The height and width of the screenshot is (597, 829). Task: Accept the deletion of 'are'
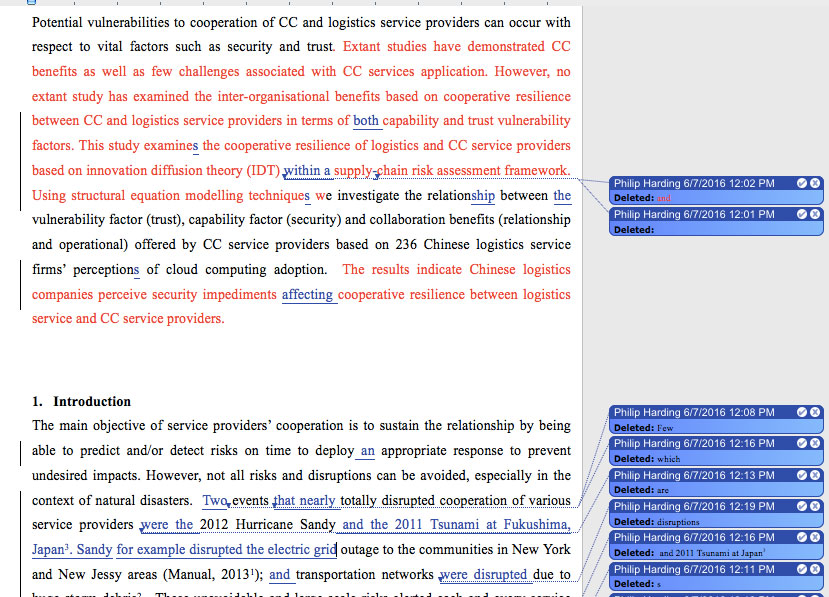click(802, 475)
